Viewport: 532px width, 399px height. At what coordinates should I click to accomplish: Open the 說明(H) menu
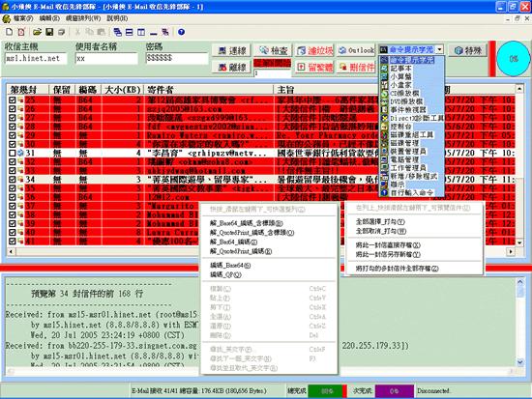coord(117,18)
